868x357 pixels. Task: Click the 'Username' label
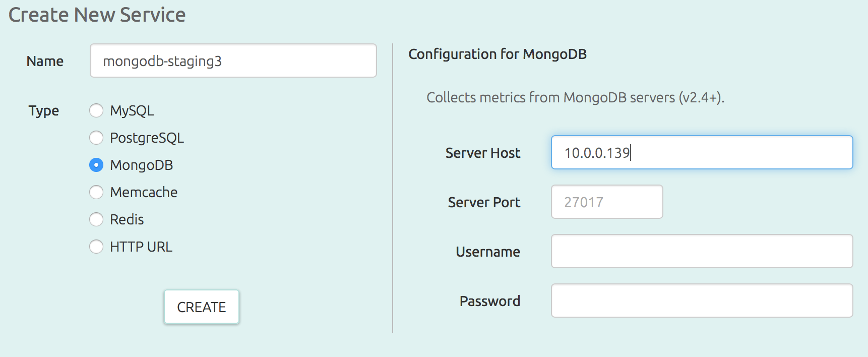[488, 252]
